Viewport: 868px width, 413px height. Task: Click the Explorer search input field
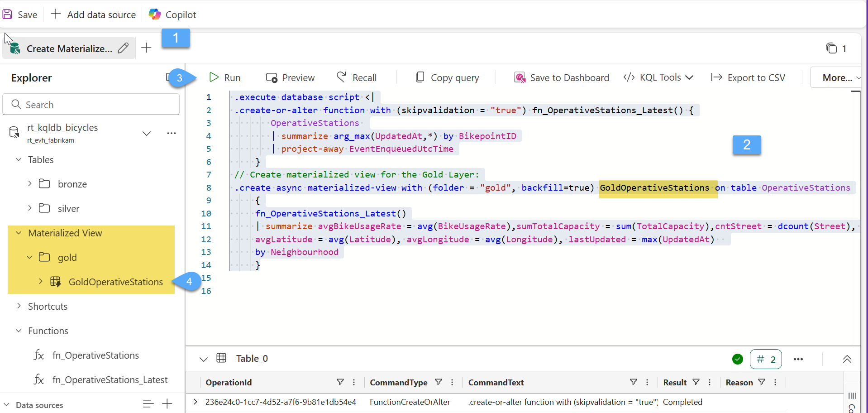91,105
